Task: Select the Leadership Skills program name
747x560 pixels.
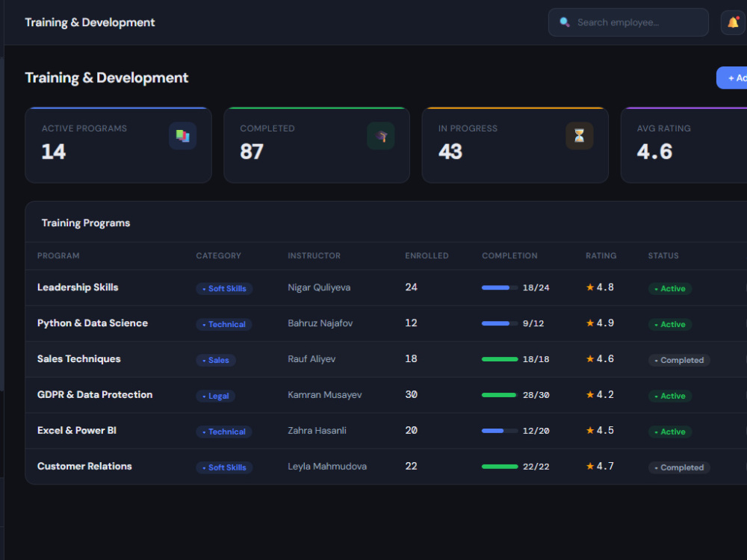Action: (x=78, y=287)
